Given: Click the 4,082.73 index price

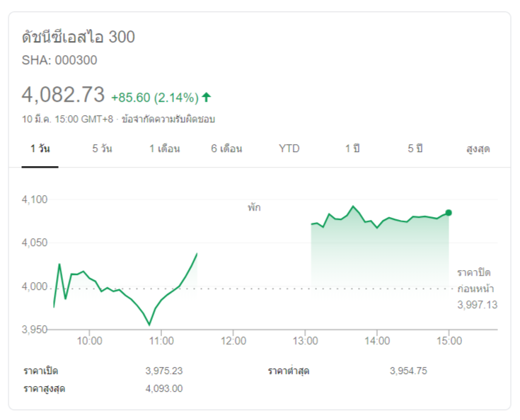Looking at the screenshot, I should 63,95.
